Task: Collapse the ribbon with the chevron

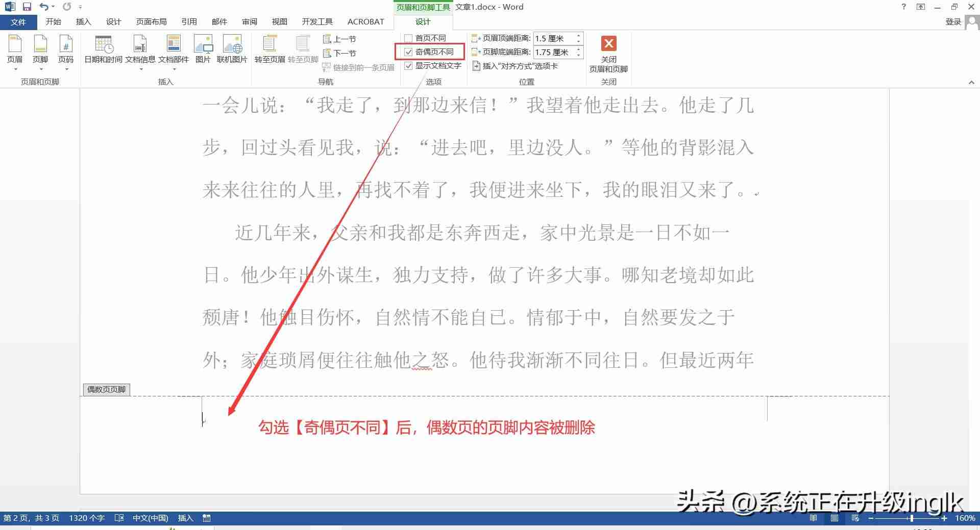Action: (x=971, y=82)
